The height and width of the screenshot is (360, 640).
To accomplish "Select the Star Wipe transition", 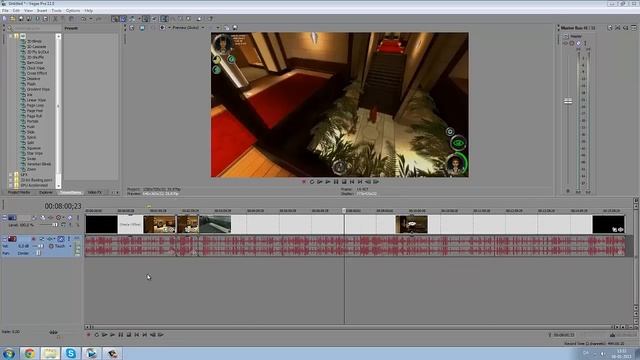I will pos(35,153).
